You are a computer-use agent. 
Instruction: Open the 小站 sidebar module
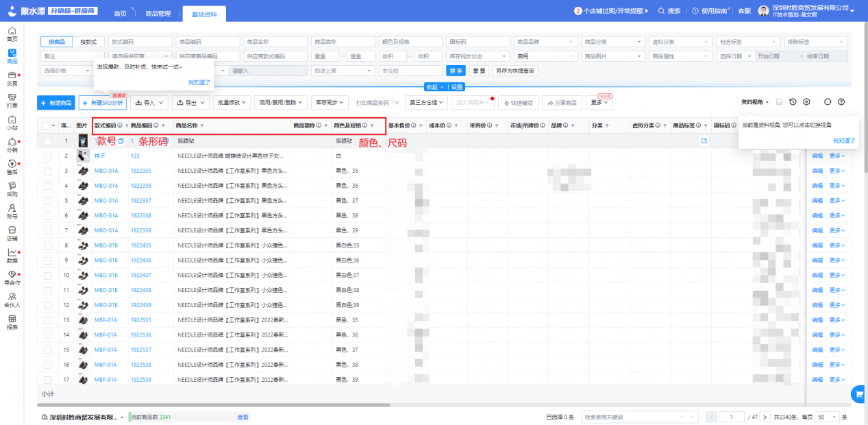(12, 123)
